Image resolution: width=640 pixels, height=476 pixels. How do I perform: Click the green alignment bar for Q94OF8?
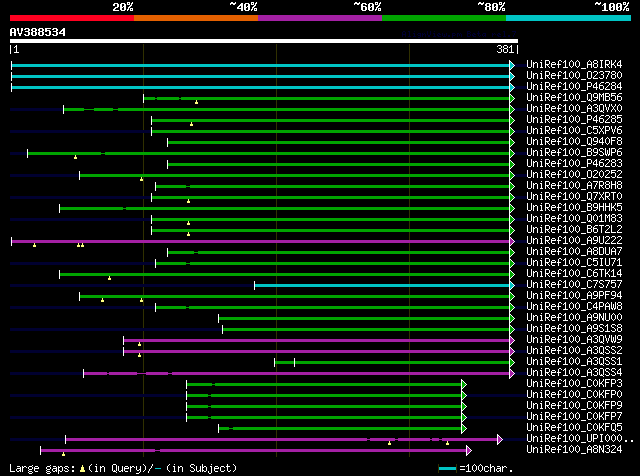tap(338, 142)
